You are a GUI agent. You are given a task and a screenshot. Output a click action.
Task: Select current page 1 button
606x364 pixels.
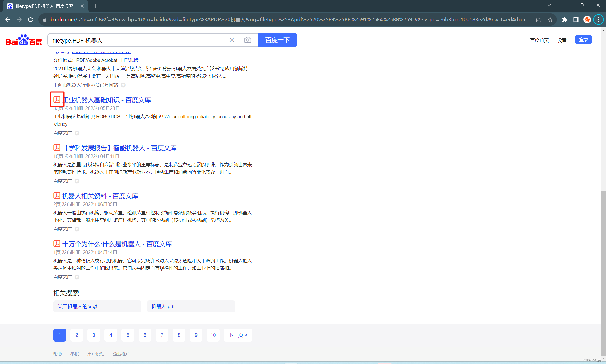coord(60,335)
